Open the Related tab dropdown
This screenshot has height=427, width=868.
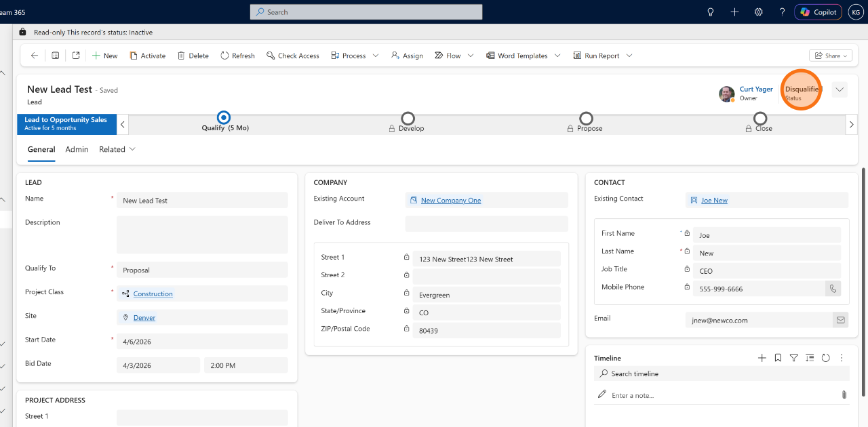click(x=117, y=149)
